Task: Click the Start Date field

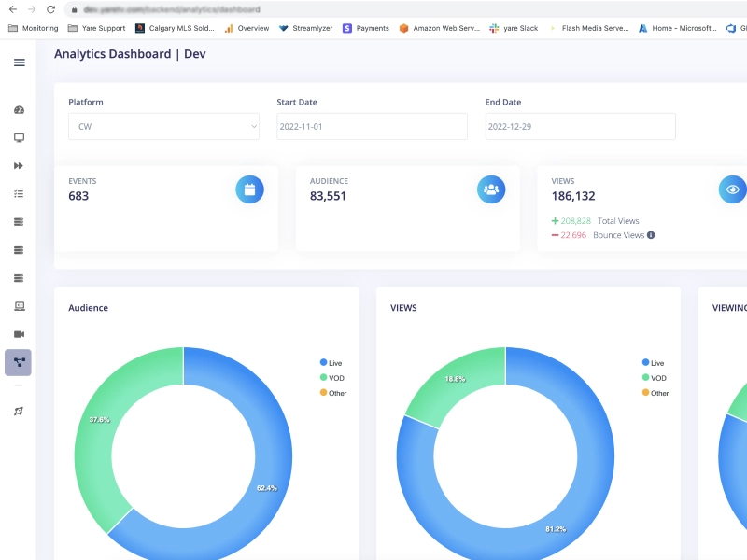Action: click(372, 127)
